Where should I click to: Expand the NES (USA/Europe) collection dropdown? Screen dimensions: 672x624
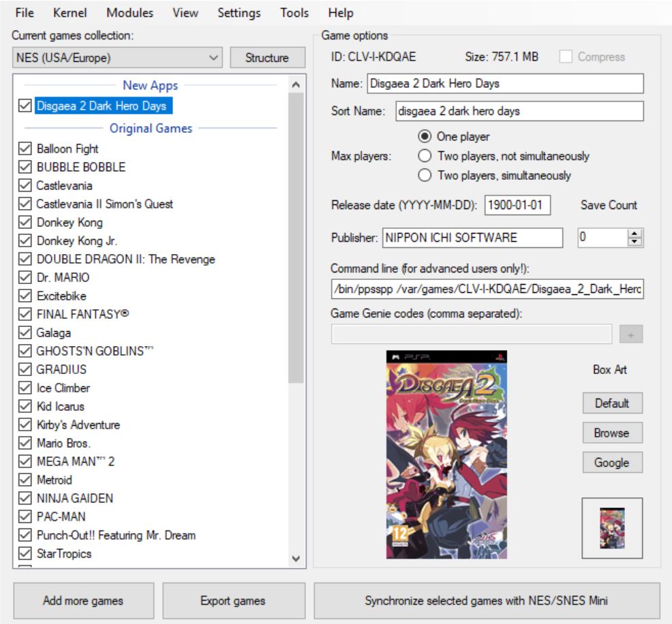tap(117, 57)
